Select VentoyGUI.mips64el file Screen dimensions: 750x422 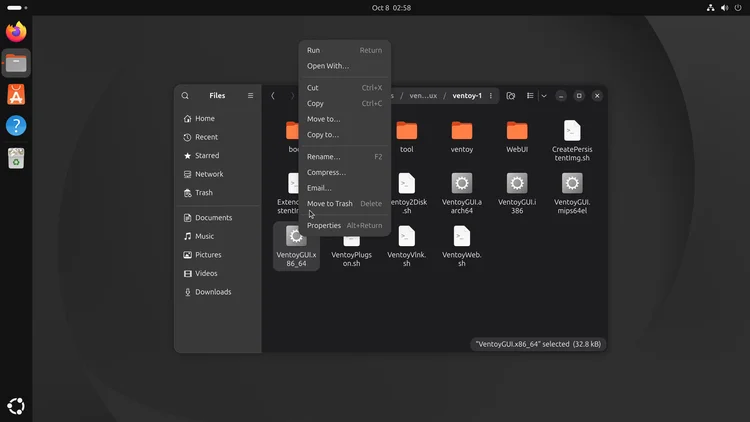[572, 193]
